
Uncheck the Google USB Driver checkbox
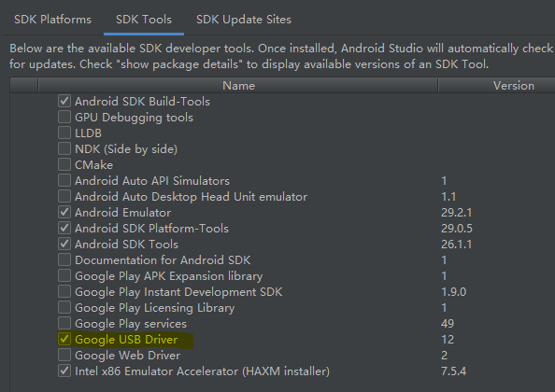tap(64, 340)
